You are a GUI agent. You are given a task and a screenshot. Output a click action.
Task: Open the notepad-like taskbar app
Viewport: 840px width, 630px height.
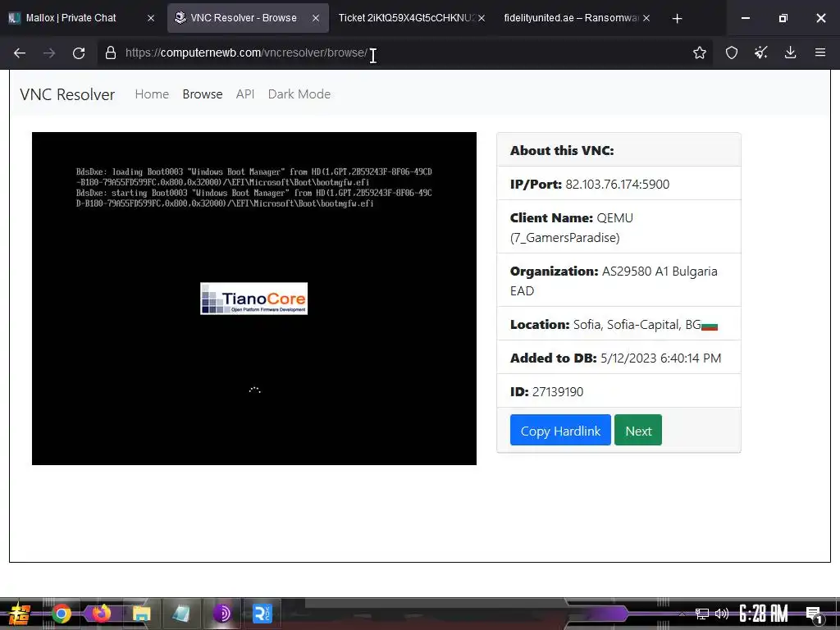point(181,614)
